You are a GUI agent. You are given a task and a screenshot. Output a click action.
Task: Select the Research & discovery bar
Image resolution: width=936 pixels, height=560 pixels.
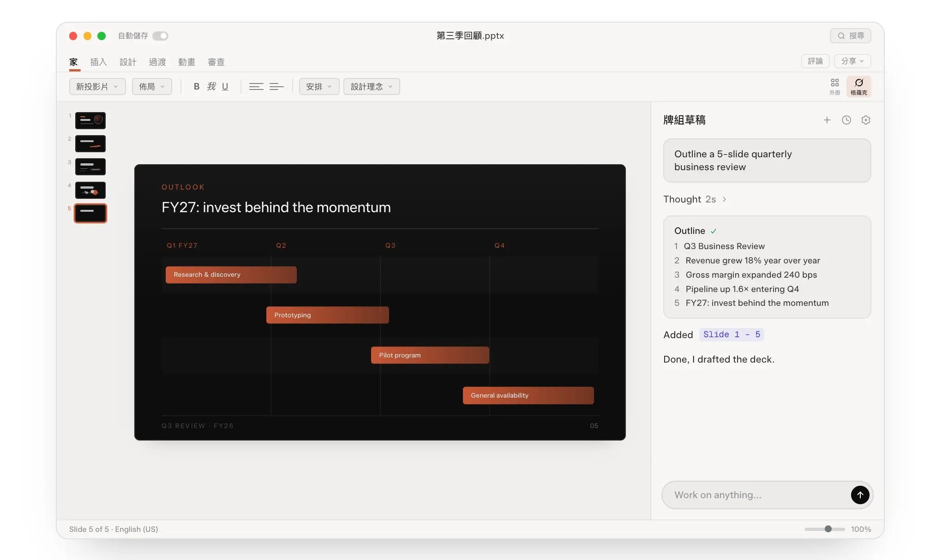click(231, 274)
